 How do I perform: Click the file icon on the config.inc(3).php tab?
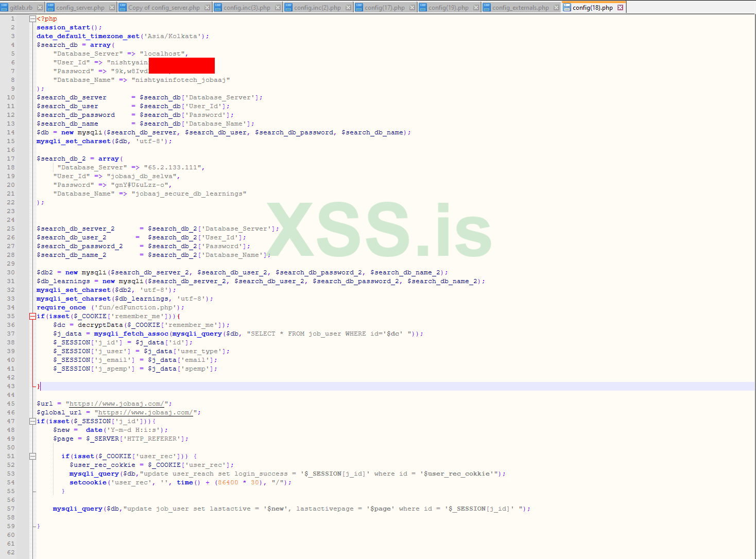[x=218, y=7]
